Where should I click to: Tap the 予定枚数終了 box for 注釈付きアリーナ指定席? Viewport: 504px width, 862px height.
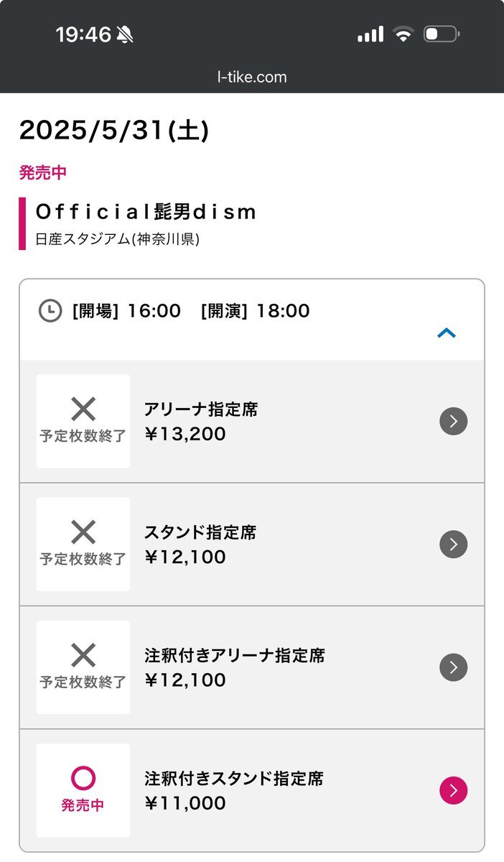(83, 667)
